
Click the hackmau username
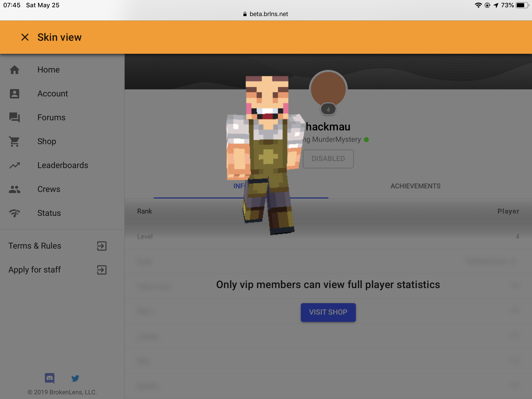coord(328,127)
